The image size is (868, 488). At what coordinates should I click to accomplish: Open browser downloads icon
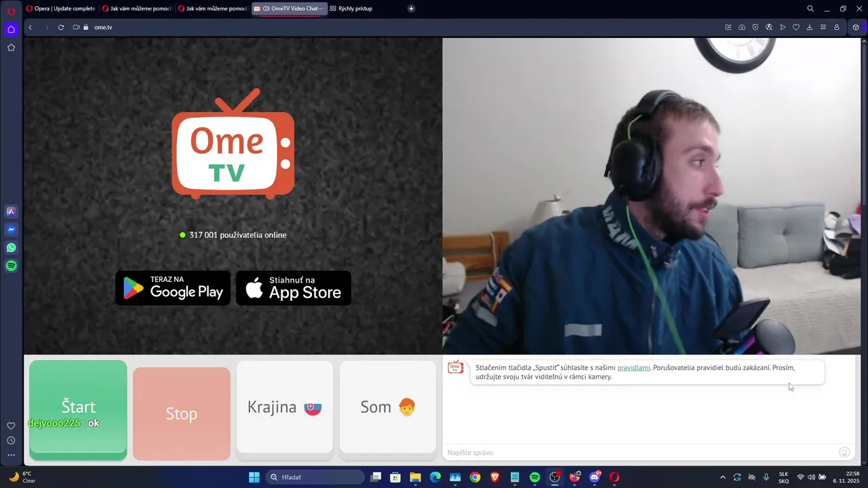(810, 27)
